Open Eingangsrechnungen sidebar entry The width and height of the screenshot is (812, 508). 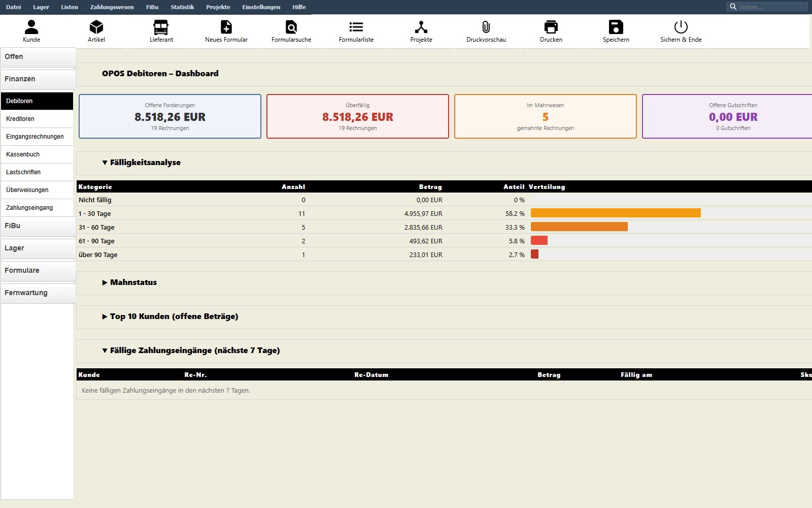pyautogui.click(x=37, y=137)
